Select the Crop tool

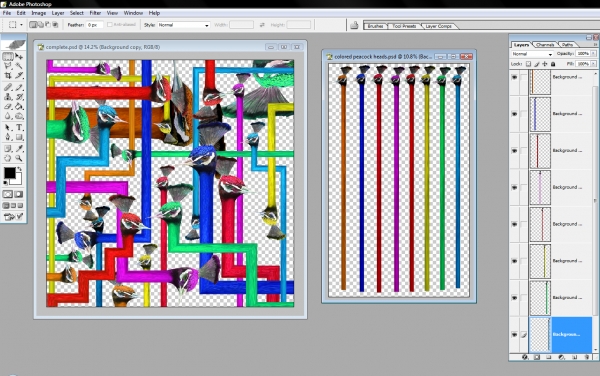(x=8, y=75)
